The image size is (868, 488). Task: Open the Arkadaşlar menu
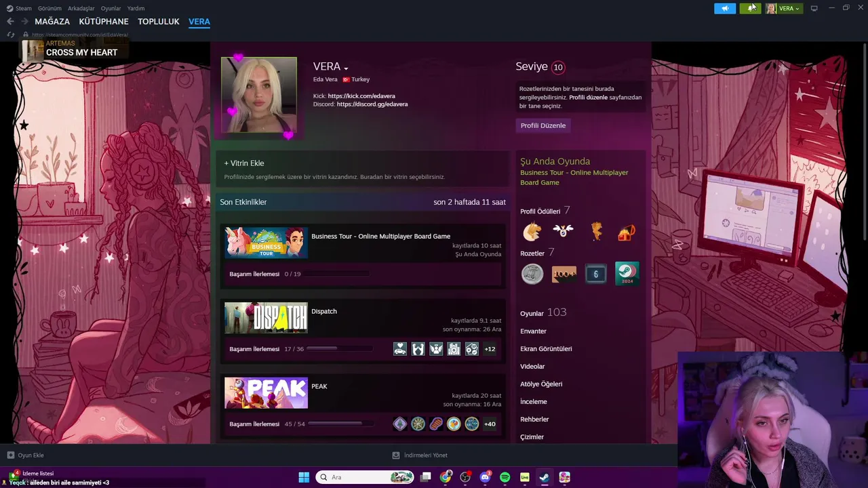coord(81,8)
